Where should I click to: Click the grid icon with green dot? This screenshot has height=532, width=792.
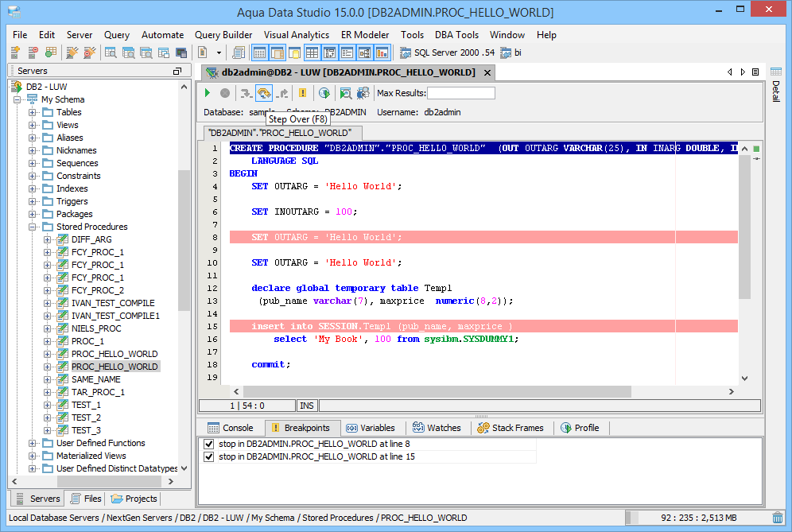pos(51,52)
